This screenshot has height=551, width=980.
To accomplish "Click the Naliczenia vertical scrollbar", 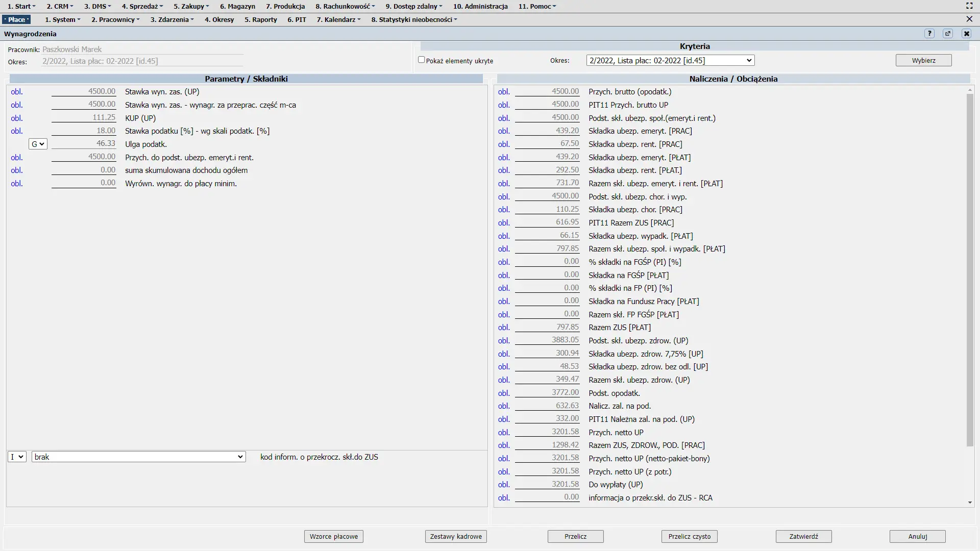I will click(x=970, y=270).
